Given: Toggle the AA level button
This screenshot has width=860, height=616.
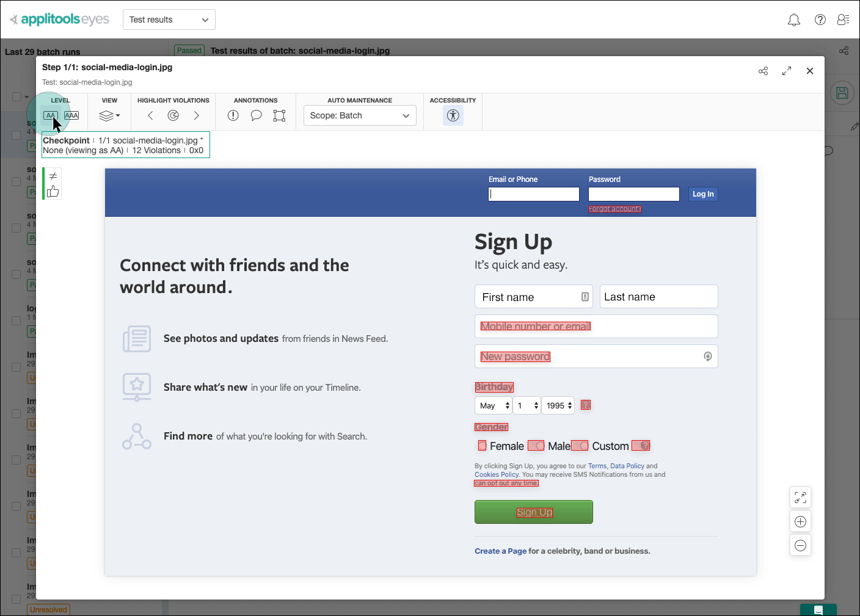Looking at the screenshot, I should point(51,115).
